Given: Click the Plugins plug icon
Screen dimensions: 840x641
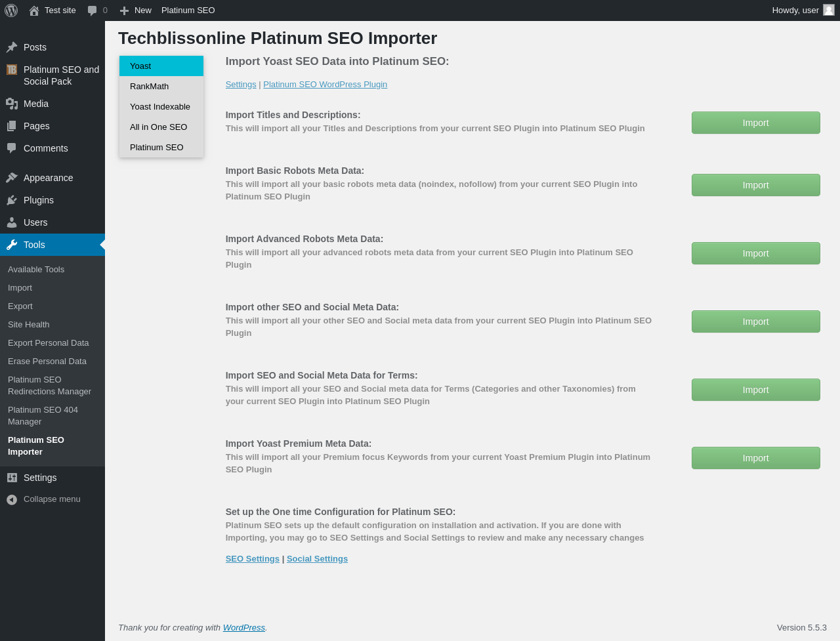Looking at the screenshot, I should (12, 200).
